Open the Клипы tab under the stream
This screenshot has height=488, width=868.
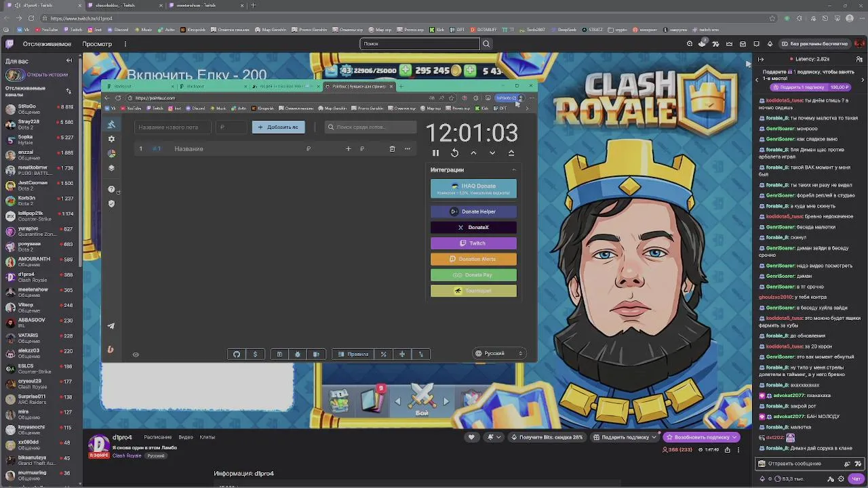(x=208, y=437)
